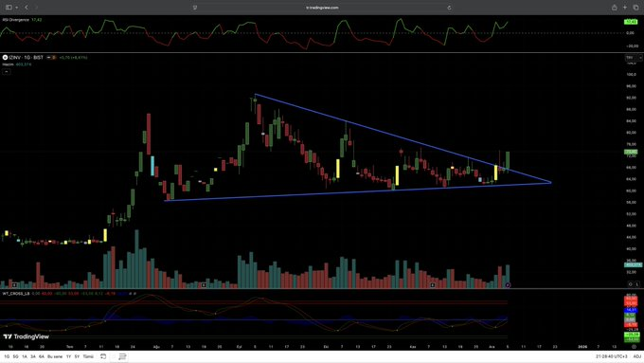The image size is (644, 363).
Task: Click the green current price label on price axis
Action: [x=631, y=152]
